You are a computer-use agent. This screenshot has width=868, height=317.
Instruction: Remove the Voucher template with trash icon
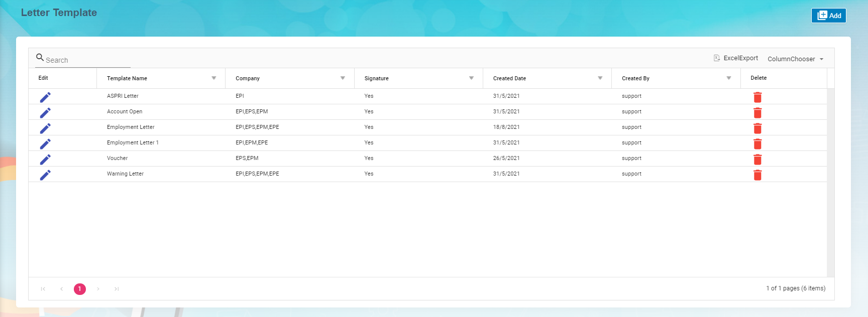(757, 159)
